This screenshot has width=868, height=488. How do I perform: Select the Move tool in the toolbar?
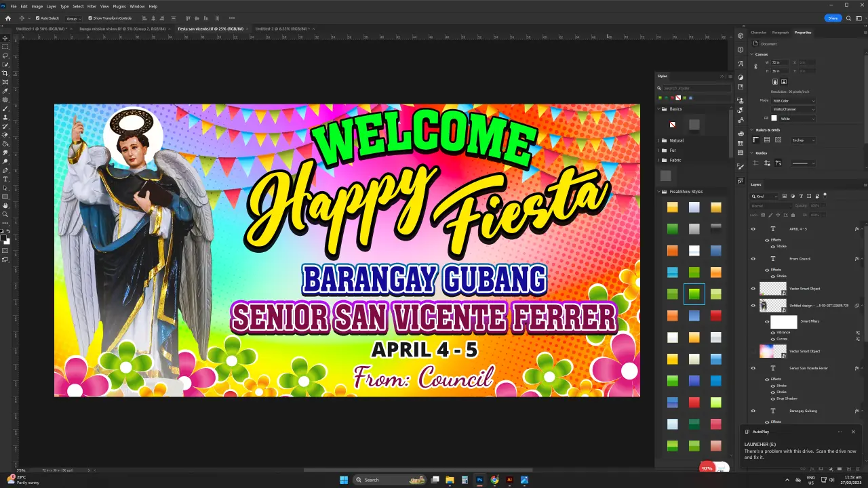[5, 38]
